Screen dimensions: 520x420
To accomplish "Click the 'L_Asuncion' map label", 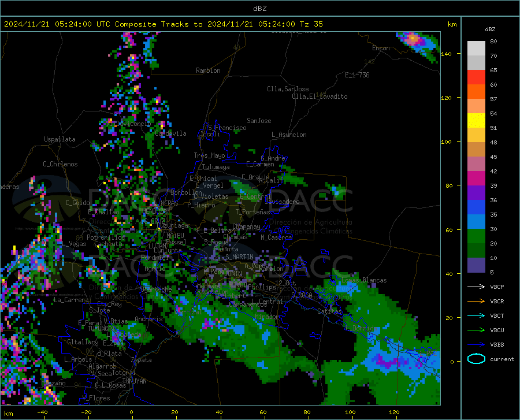I will click(289, 135).
